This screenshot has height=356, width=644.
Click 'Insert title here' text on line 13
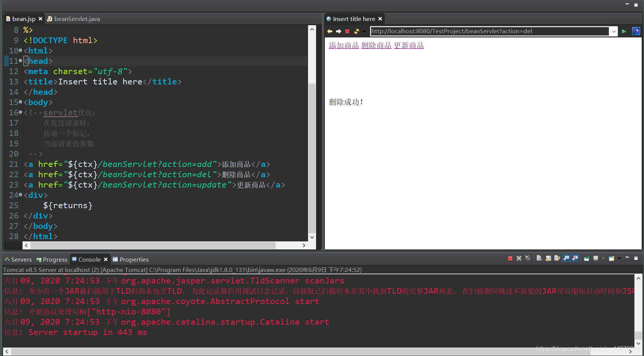tap(100, 82)
